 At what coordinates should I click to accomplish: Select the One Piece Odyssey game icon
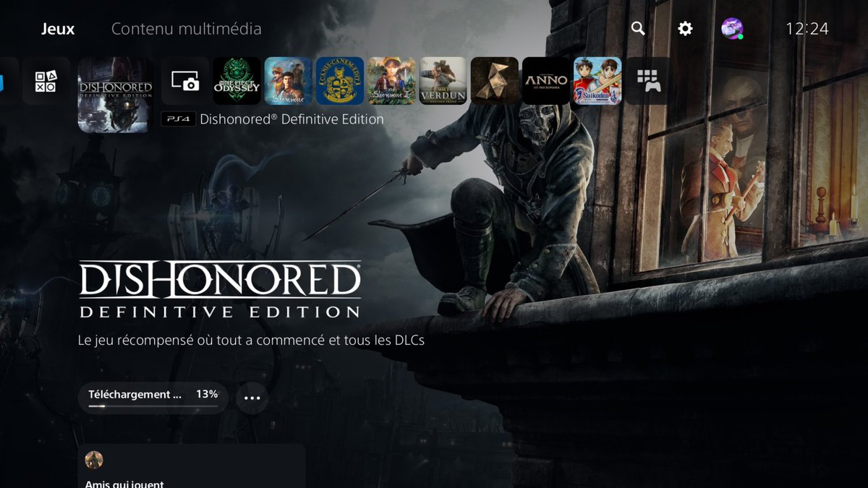[x=237, y=81]
